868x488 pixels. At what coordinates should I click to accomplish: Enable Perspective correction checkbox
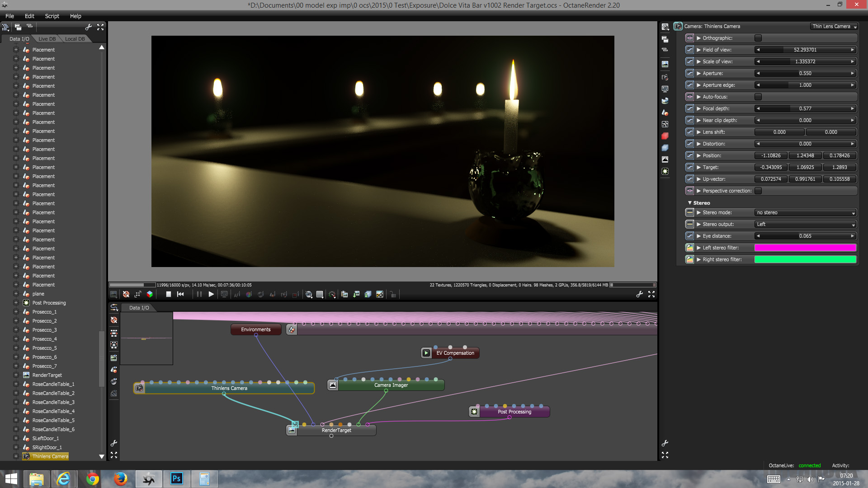click(758, 191)
